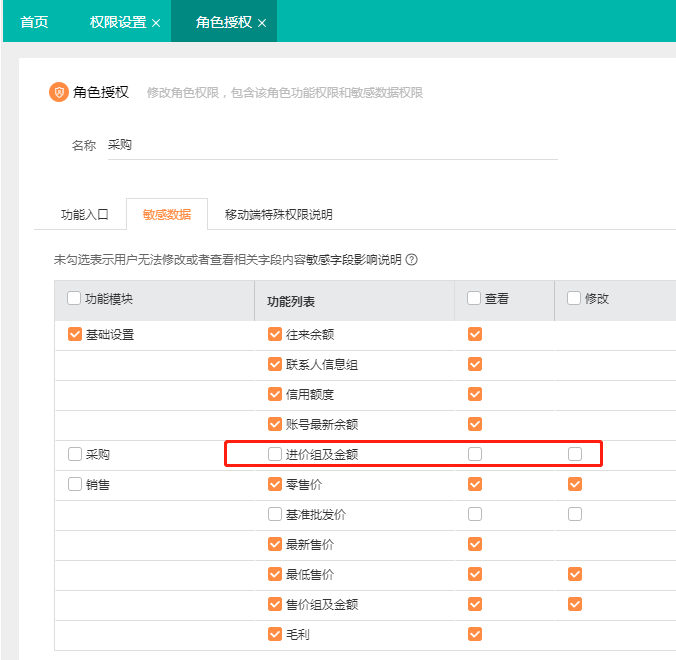
Task: Click the role authorization shield icon
Action: tap(59, 92)
